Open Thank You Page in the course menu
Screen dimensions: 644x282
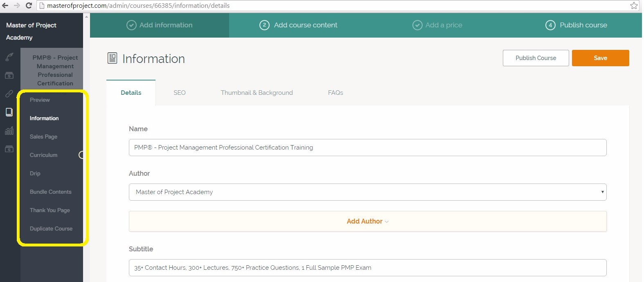tap(50, 210)
